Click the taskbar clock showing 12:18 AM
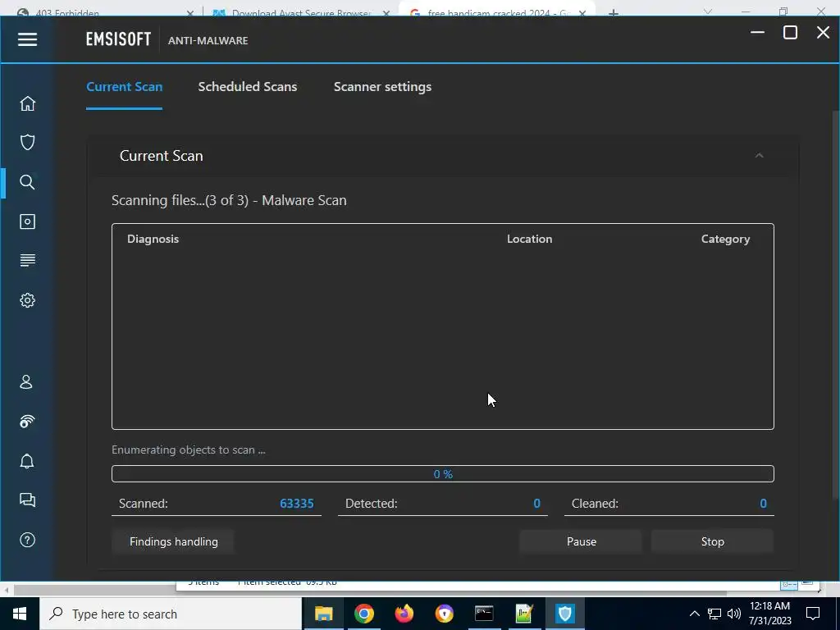 click(769, 614)
